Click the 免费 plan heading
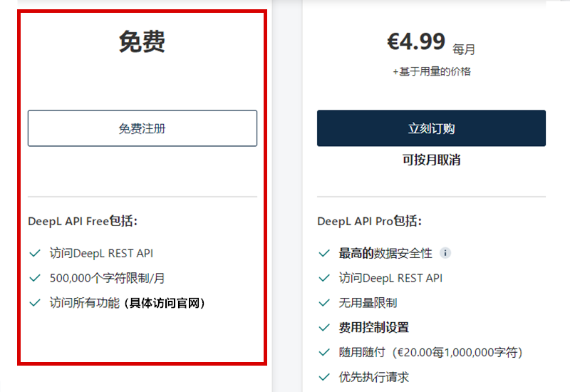 click(x=142, y=42)
